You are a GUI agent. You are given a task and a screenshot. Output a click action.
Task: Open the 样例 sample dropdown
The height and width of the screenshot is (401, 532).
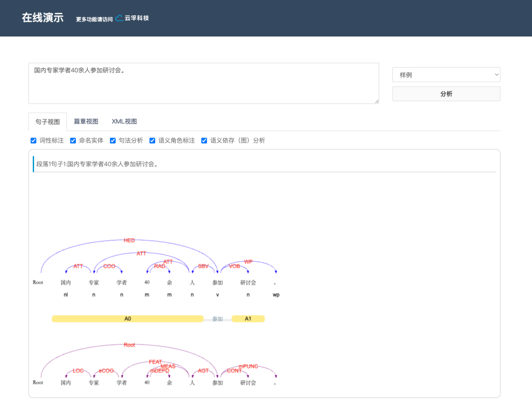pos(446,75)
